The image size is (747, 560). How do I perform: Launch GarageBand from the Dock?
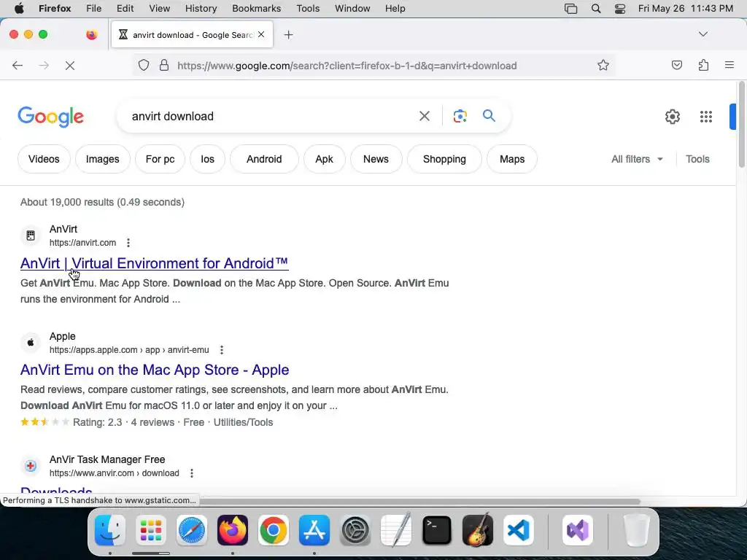coord(478,530)
